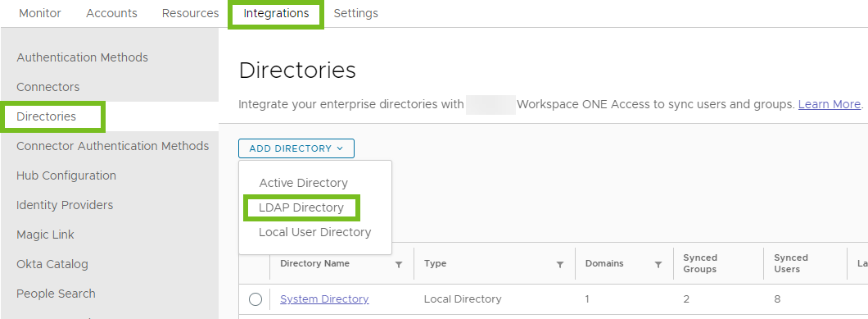Open Magic Link in the sidebar
The height and width of the screenshot is (319, 868).
click(x=45, y=235)
